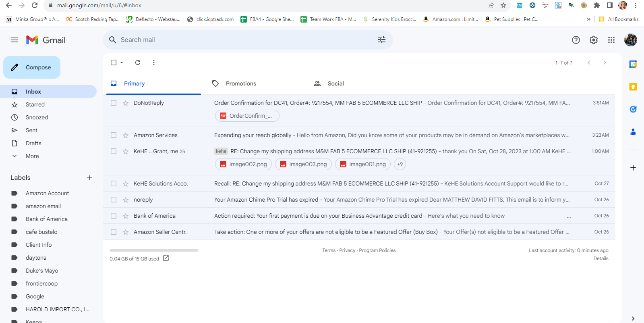The height and width of the screenshot is (323, 644).
Task: View account activity Details
Action: tap(601, 258)
